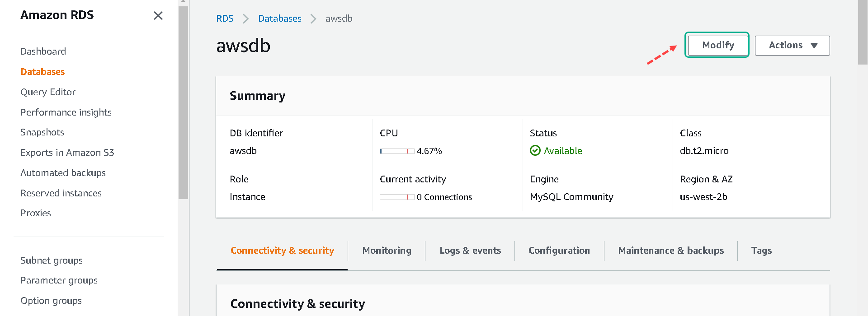Go to Databases in the sidebar
Screen dimensions: 868x316
pyautogui.click(x=43, y=72)
